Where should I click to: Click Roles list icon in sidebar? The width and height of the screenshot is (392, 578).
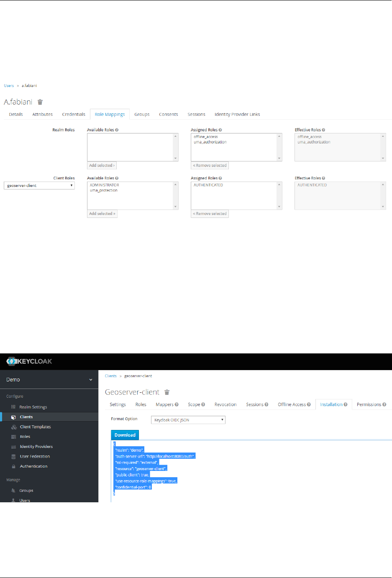pos(13,437)
